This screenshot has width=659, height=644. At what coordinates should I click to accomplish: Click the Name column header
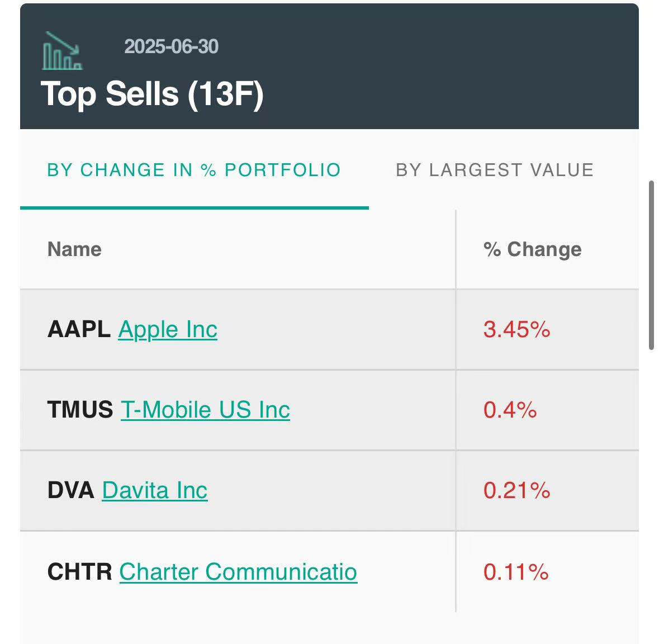74,249
